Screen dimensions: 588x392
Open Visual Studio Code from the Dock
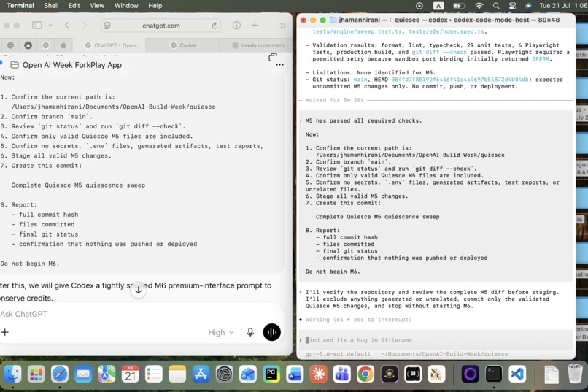pos(517,374)
